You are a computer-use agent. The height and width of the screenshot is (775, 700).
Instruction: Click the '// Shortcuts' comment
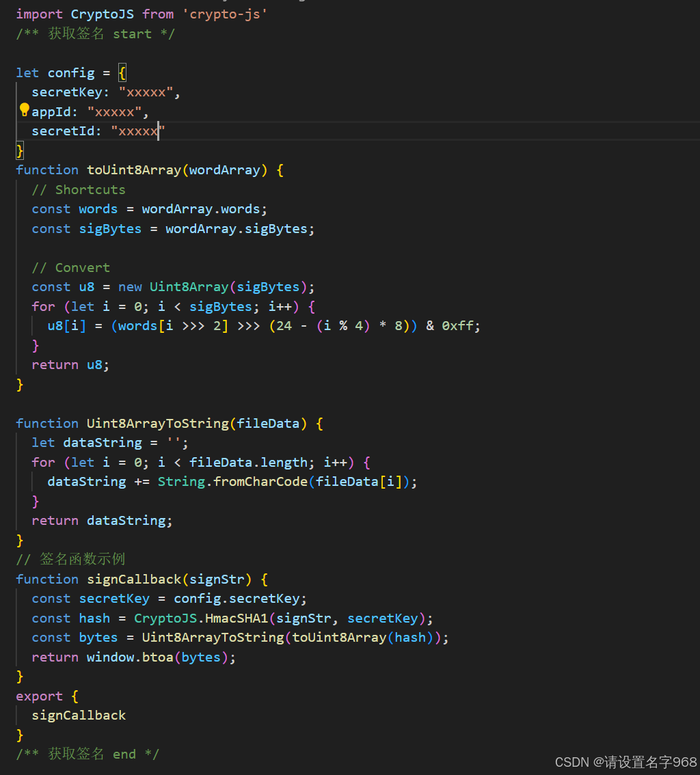pyautogui.click(x=79, y=190)
